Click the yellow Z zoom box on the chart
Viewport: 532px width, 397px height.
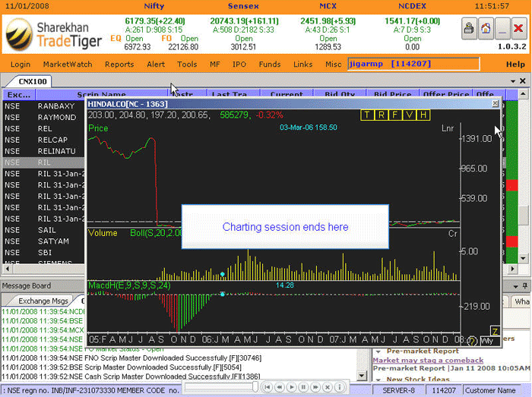(x=495, y=331)
